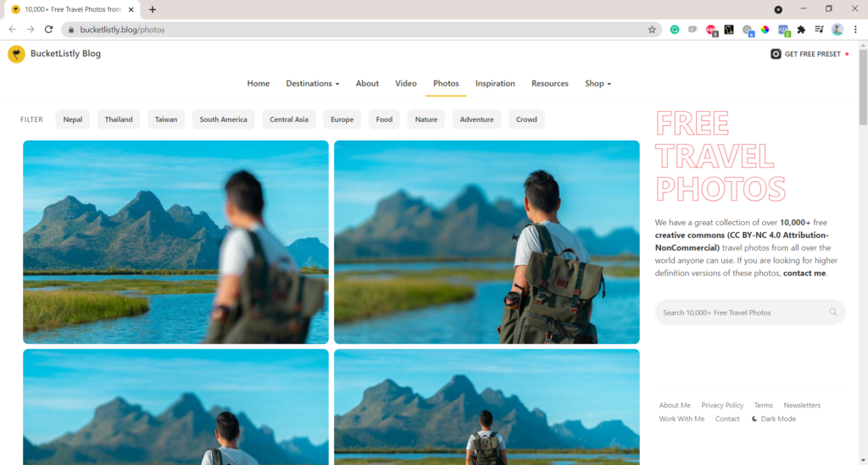Toggle the Food filter chip
Screen dimensions: 868x465
coord(384,119)
